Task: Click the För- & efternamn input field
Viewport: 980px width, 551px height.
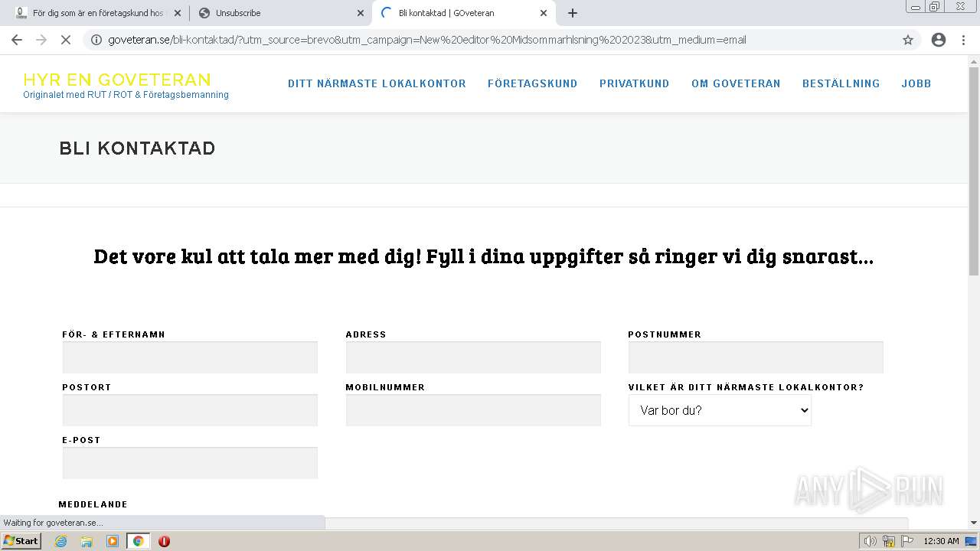Action: point(190,357)
